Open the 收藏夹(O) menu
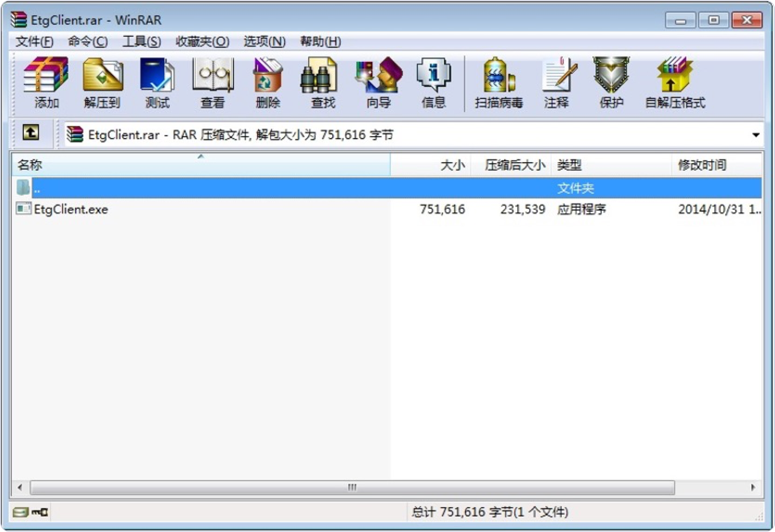This screenshot has height=532, width=775. 202,42
